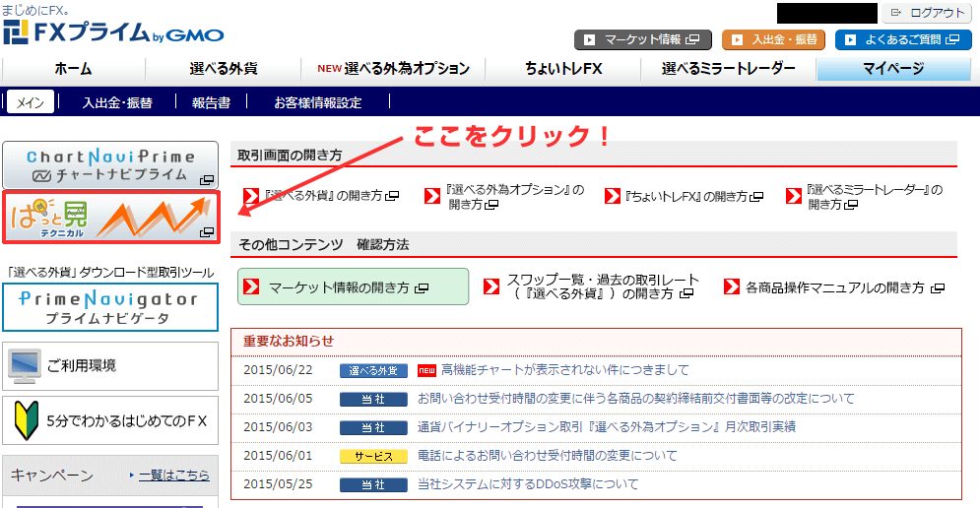This screenshot has width=980, height=508.
Task: Open スワップ一覧・過去の取引レート link
Action: point(602,286)
